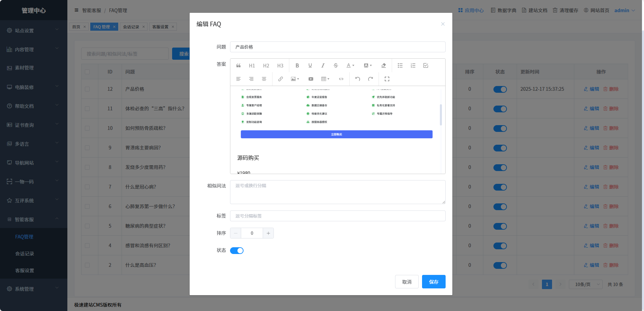The image size is (644, 311).
Task: Open the 10条/页 page size dropdown
Action: (x=585, y=284)
